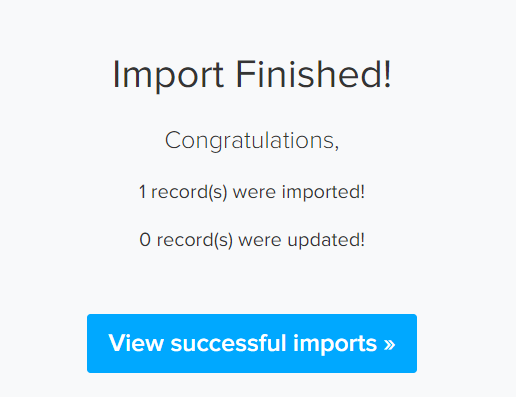Click the word updated! in the status line
Screen dimensions: 516x397
326,240
